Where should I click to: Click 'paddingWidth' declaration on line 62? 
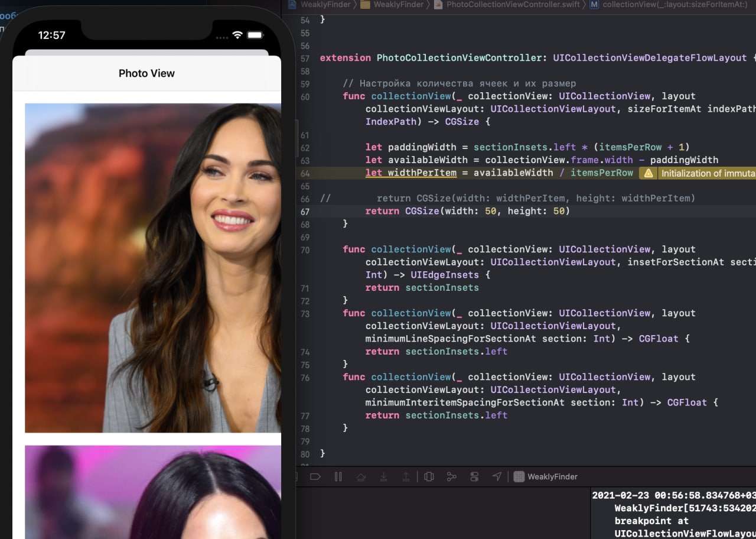click(422, 147)
